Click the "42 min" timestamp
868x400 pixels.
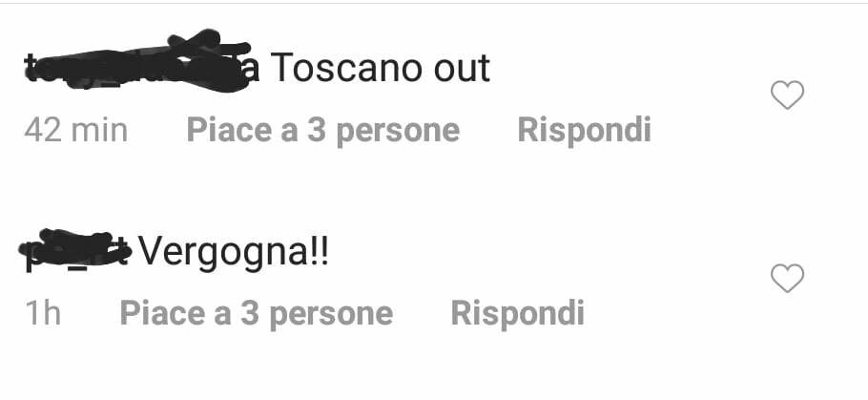(76, 131)
